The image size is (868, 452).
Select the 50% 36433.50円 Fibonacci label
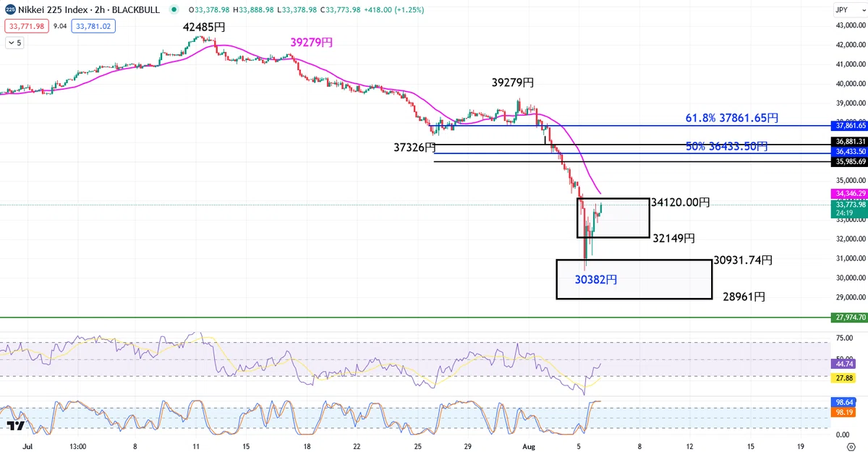(x=727, y=146)
